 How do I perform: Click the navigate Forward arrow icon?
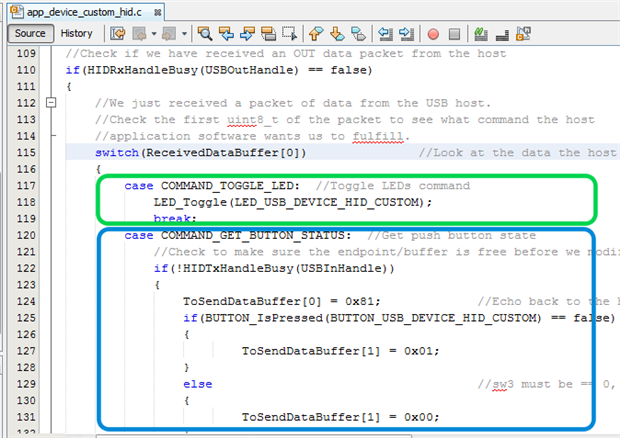point(169,34)
